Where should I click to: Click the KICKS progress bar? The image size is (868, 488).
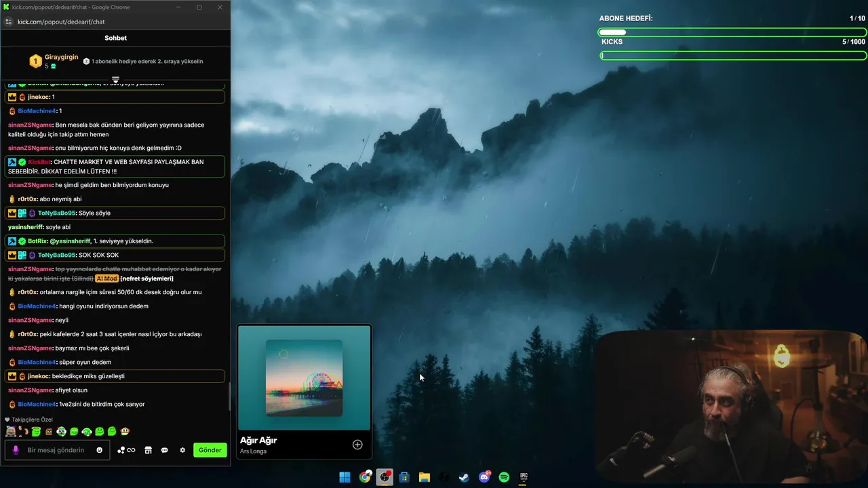[733, 55]
